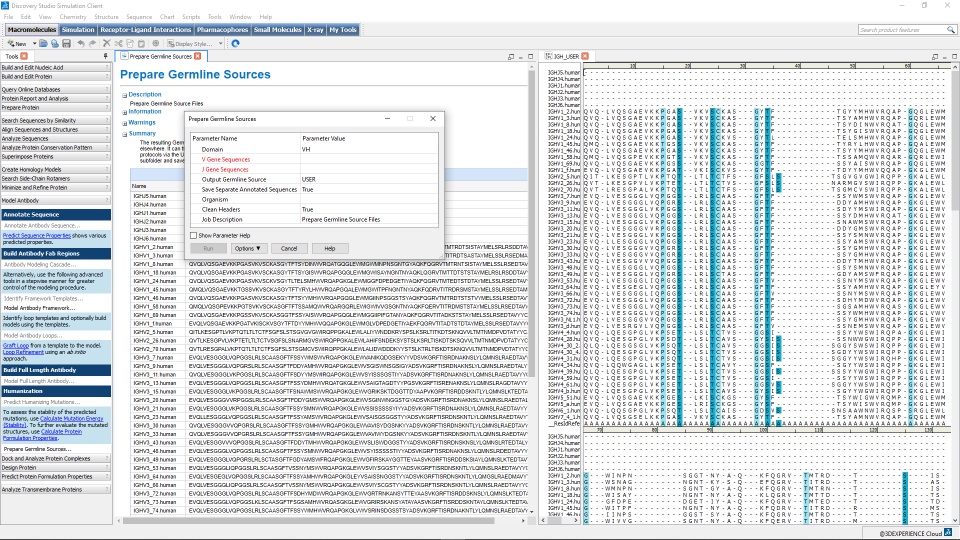Click the Help button in the dialog
This screenshot has width=960, height=540.
pyautogui.click(x=329, y=249)
